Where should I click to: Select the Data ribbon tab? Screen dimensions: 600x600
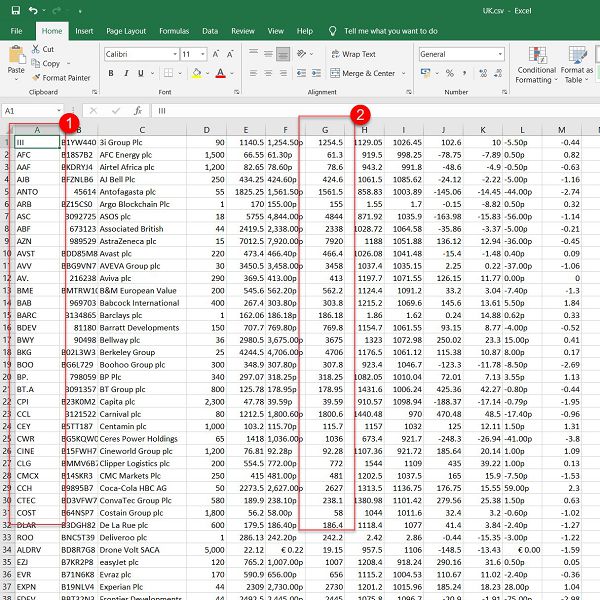210,31
